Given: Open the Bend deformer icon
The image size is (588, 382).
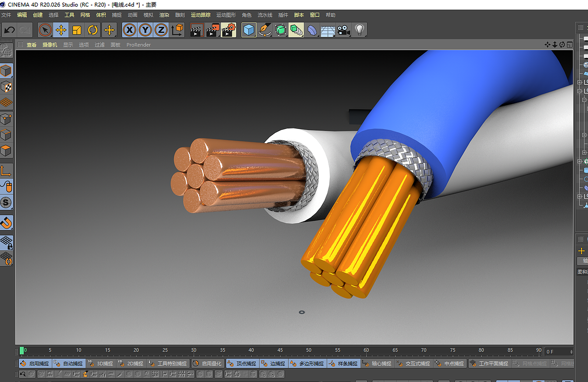Looking at the screenshot, I should point(312,30).
